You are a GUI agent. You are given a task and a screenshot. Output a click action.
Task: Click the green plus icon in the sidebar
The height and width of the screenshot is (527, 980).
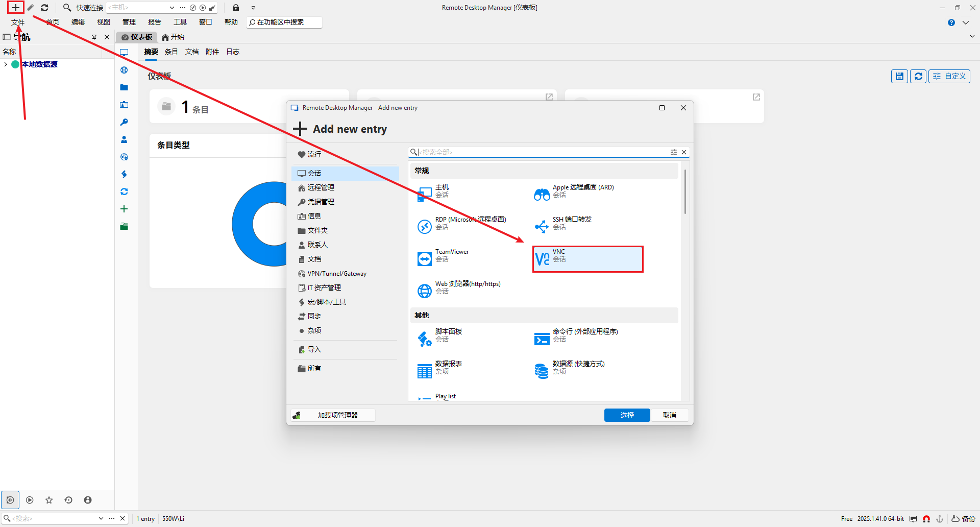(x=124, y=209)
